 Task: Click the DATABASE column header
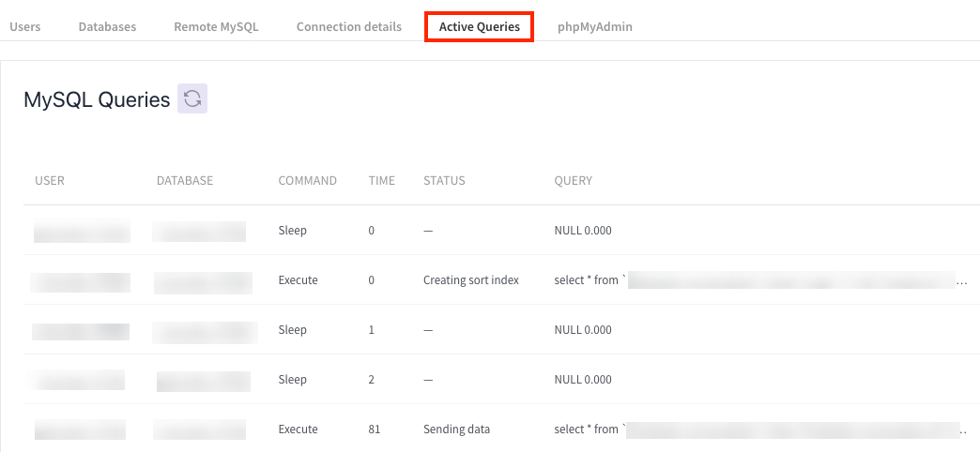pos(185,180)
